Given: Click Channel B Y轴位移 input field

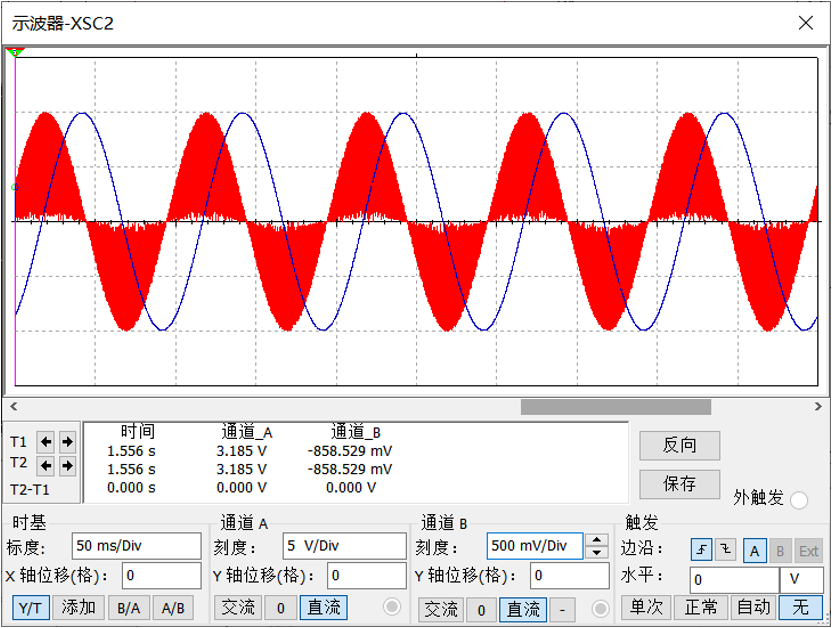Looking at the screenshot, I should click(570, 575).
